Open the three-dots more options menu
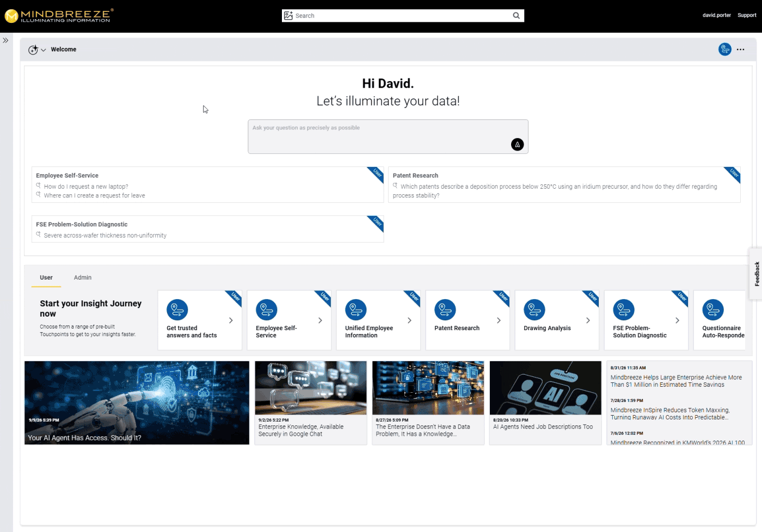Screen dimensions: 762x532 (x=741, y=50)
